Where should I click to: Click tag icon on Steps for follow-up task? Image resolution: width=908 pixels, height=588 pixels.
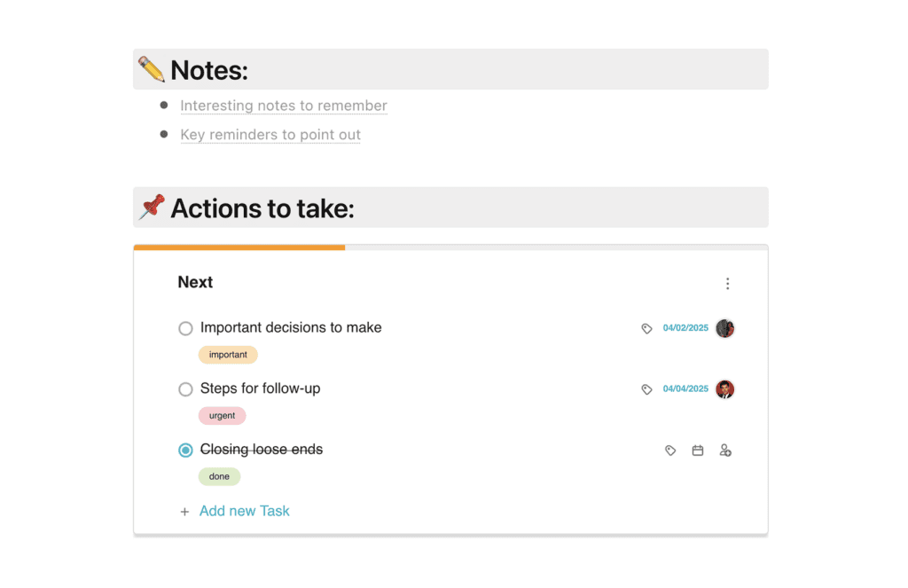click(646, 389)
